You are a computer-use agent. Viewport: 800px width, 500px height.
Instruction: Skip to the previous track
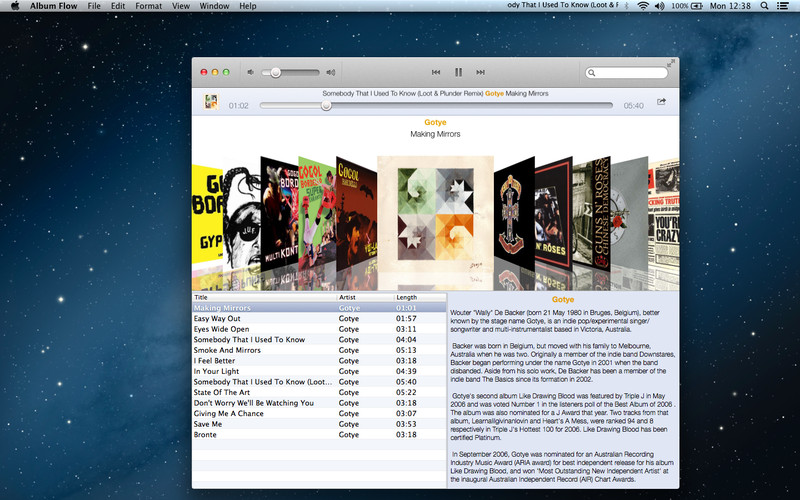click(436, 72)
